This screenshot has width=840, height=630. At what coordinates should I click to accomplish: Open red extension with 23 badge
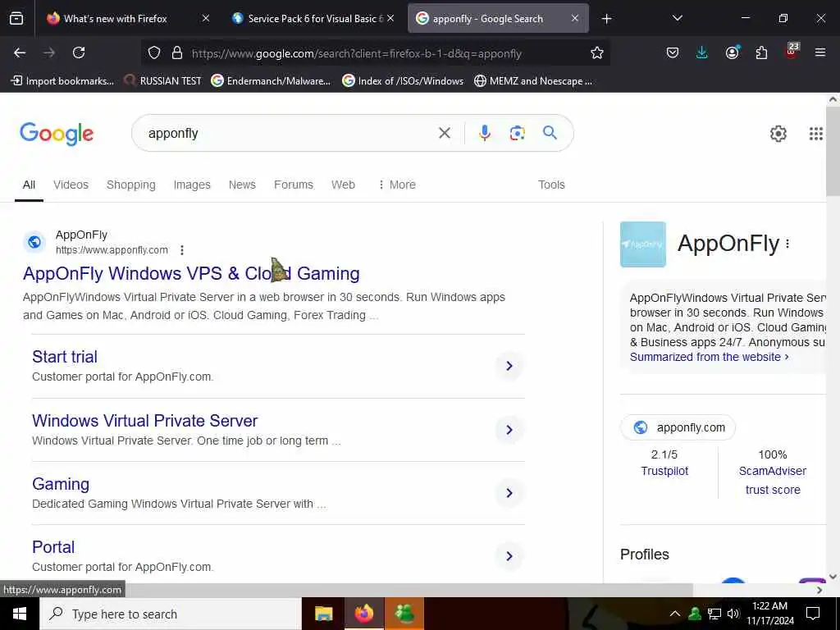792,52
